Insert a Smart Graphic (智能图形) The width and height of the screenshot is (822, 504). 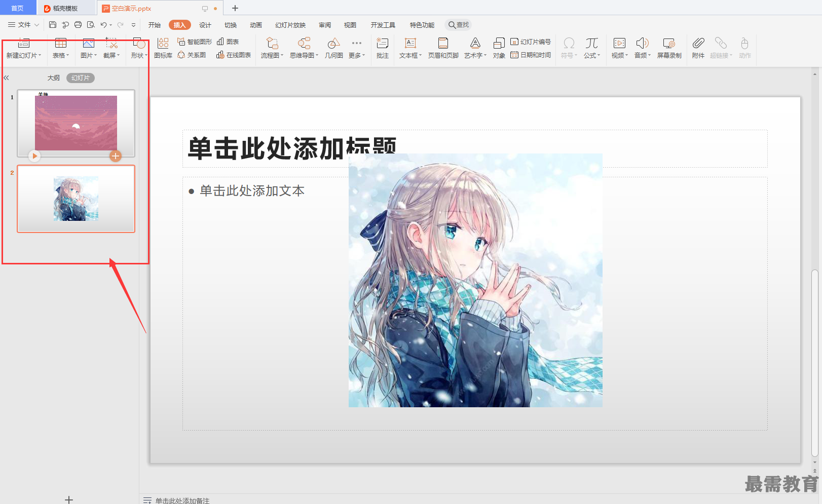click(x=195, y=42)
